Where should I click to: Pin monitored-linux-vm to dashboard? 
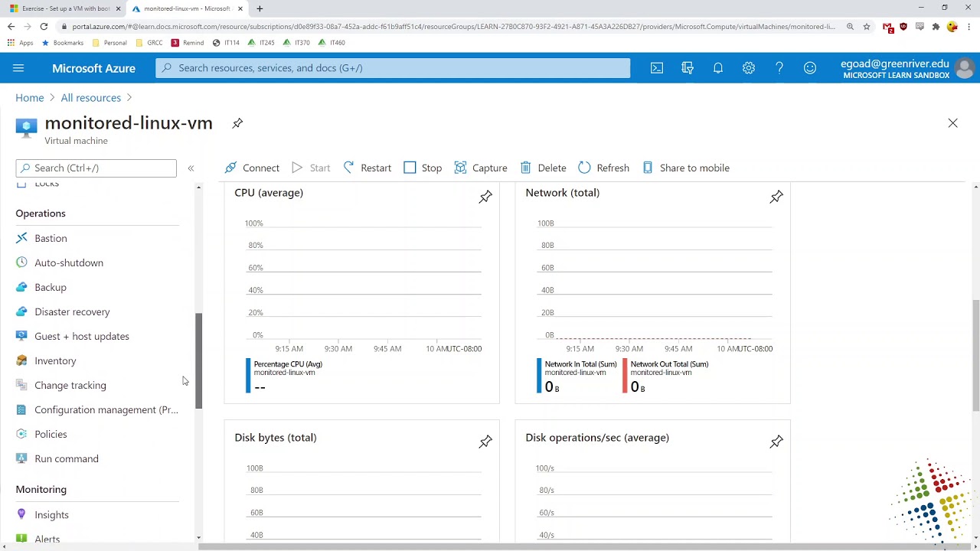click(x=237, y=123)
